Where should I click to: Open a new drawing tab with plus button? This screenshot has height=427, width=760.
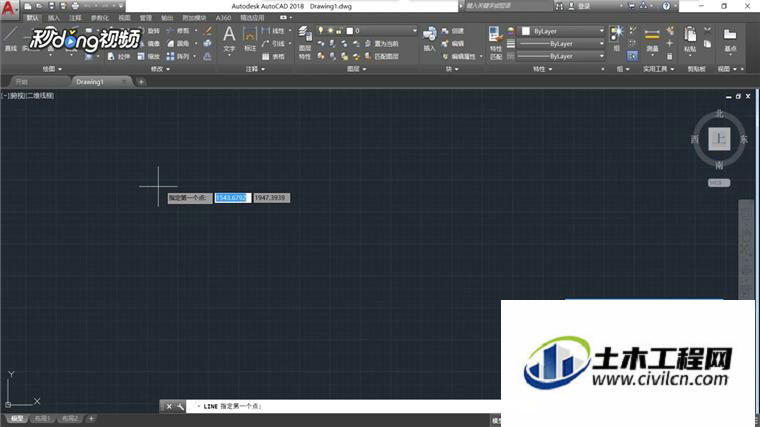point(141,82)
